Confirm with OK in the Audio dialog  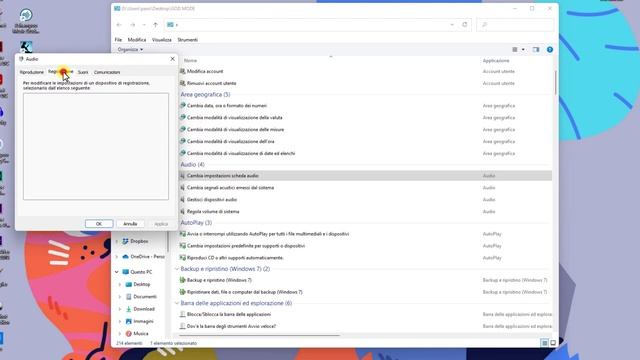click(99, 224)
